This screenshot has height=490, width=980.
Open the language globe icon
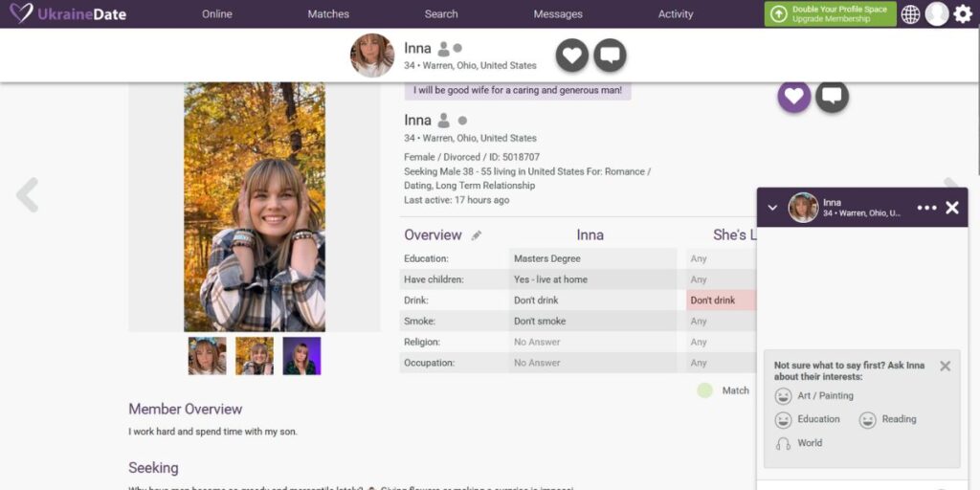(x=911, y=13)
